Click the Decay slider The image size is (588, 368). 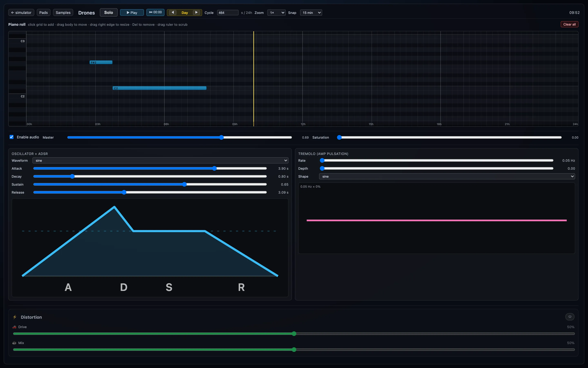click(x=150, y=176)
